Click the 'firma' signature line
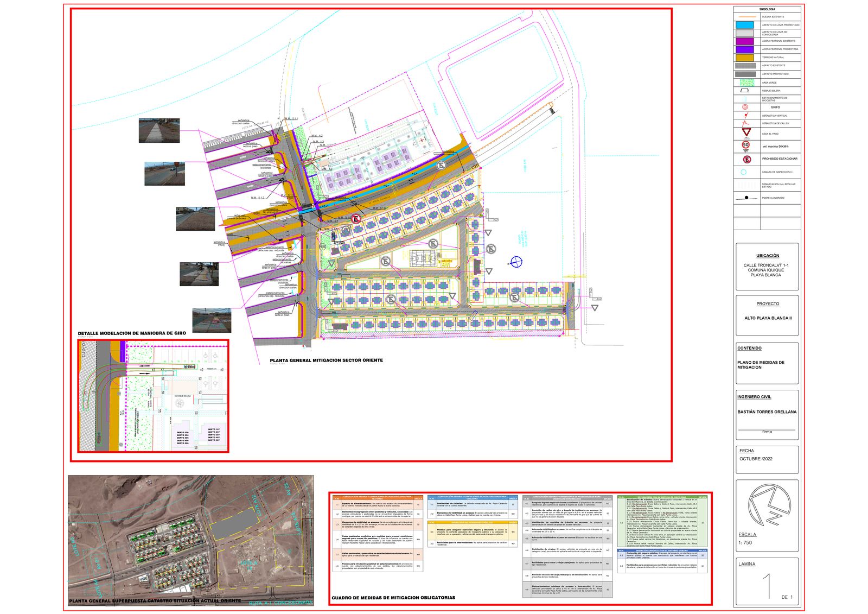Viewport: 868px width, 614px height. [x=767, y=432]
